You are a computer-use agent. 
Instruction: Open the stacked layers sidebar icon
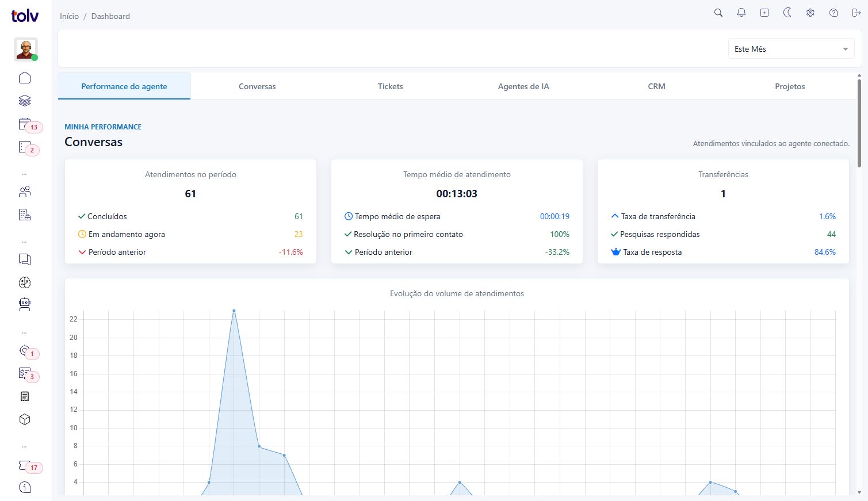25,101
